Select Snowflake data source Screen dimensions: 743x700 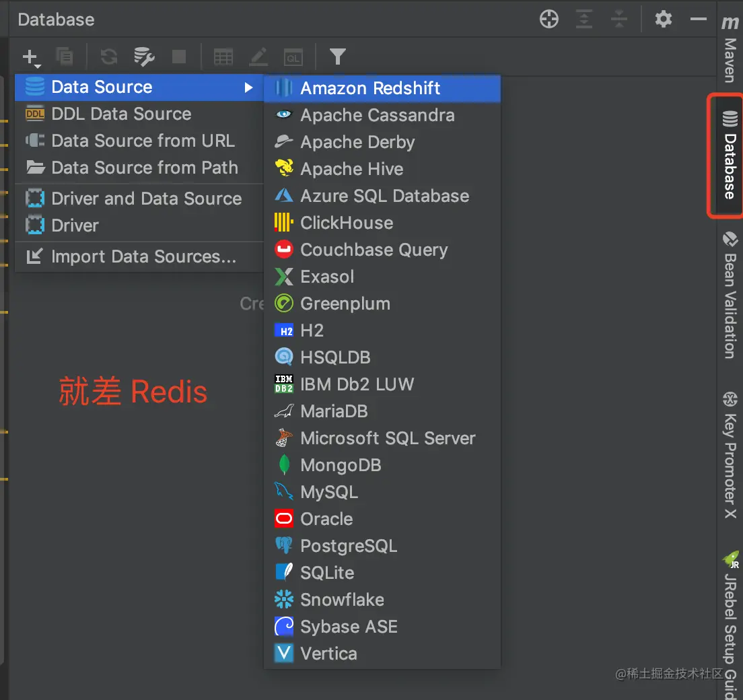382,600
